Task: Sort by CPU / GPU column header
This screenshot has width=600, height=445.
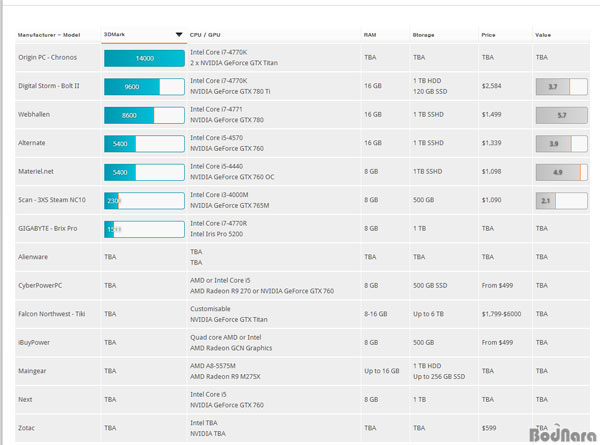Action: coord(205,35)
